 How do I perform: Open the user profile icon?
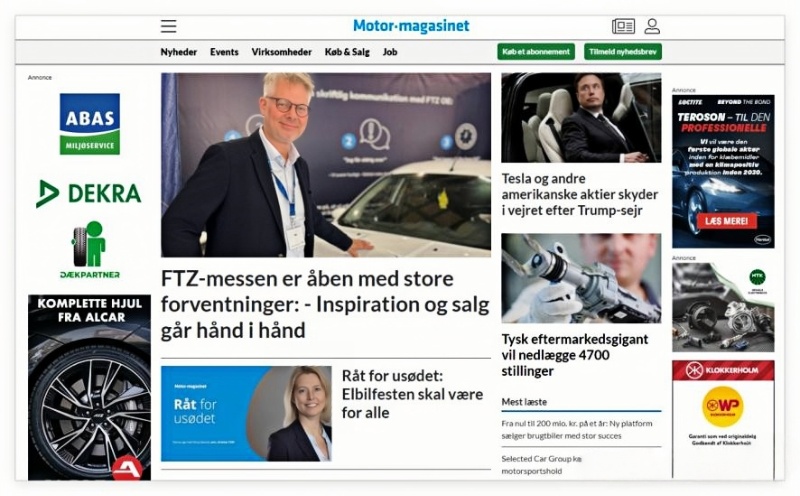[x=652, y=26]
